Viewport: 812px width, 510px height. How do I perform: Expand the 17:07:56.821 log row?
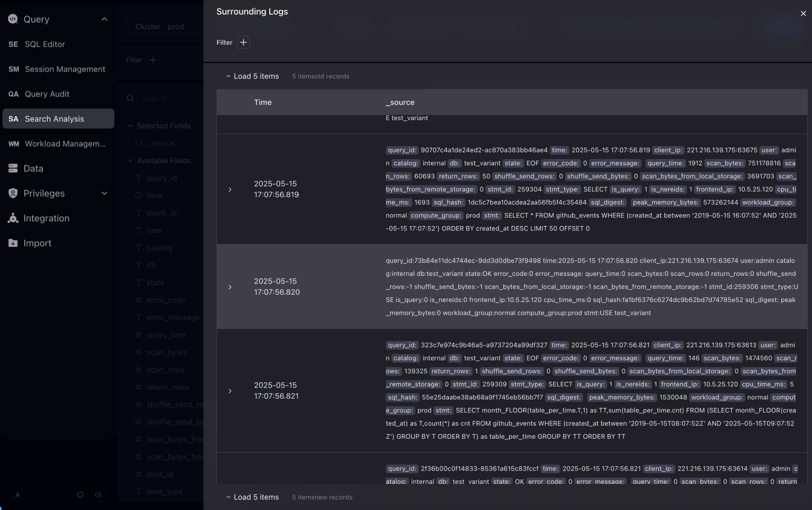pos(230,391)
